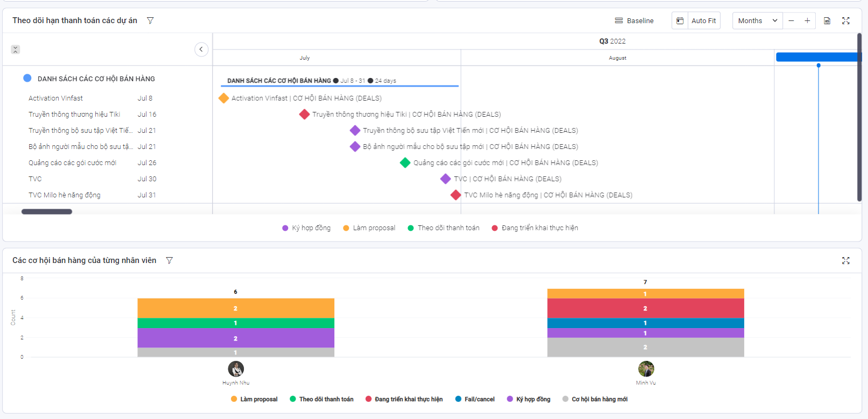This screenshot has height=419, width=868.
Task: Click Minh Vu's red bar segment
Action: (645, 308)
